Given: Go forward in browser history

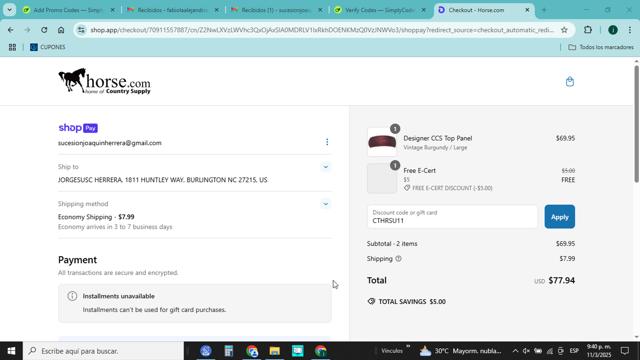Looking at the screenshot, I should (x=27, y=30).
